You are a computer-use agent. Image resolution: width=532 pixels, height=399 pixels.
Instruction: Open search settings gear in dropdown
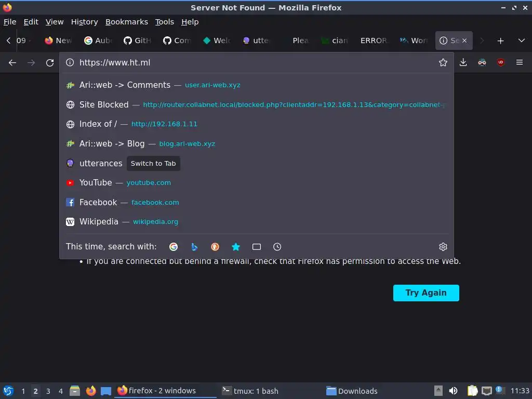(x=443, y=247)
